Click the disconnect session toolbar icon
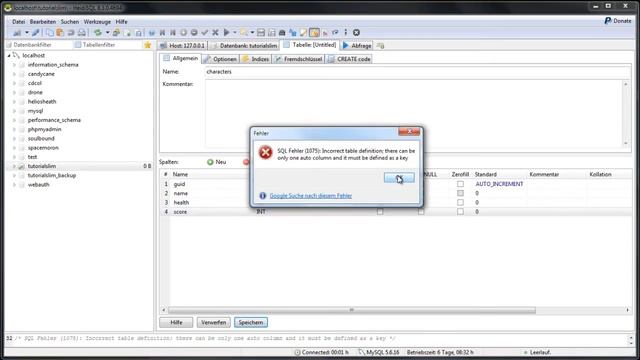640x360 pixels. tap(36, 33)
